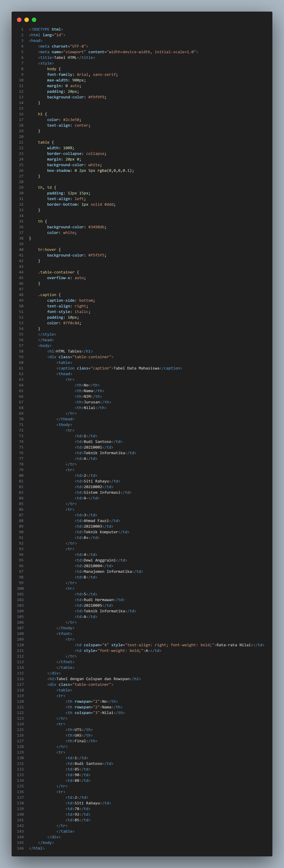The image size is (284, 868).
Task: Click the #3498db background-color value
Action: coord(96,227)
